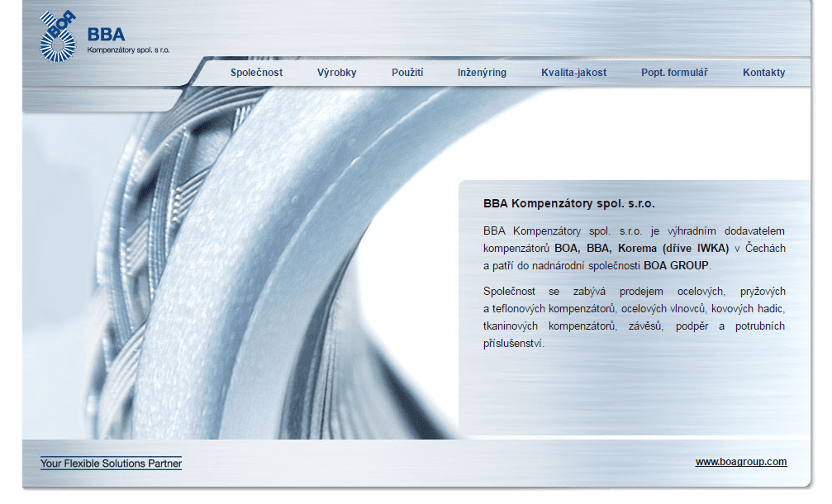Click the expansion joint product photo
Screen dimensions: 832x504
point(241,263)
